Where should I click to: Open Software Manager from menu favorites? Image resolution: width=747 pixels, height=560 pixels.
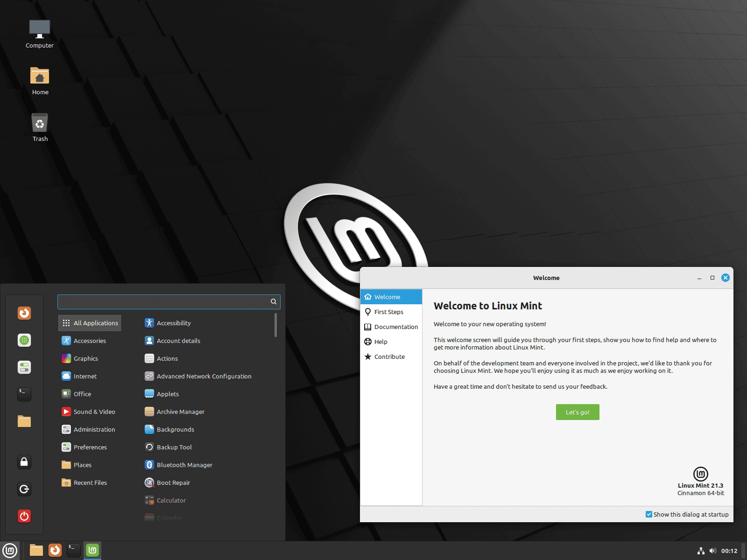click(x=24, y=340)
